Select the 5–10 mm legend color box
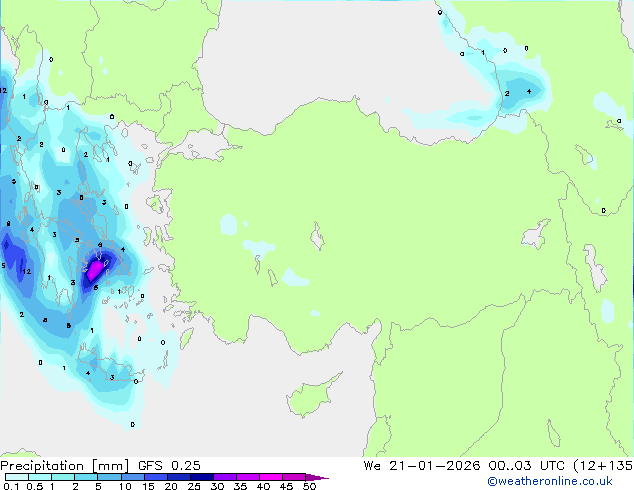This screenshot has height=490, width=634. click(x=109, y=477)
